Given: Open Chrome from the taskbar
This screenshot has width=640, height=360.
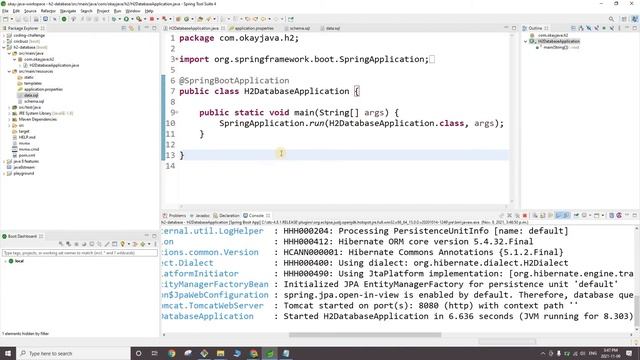Looking at the screenshot, I should point(171,353).
